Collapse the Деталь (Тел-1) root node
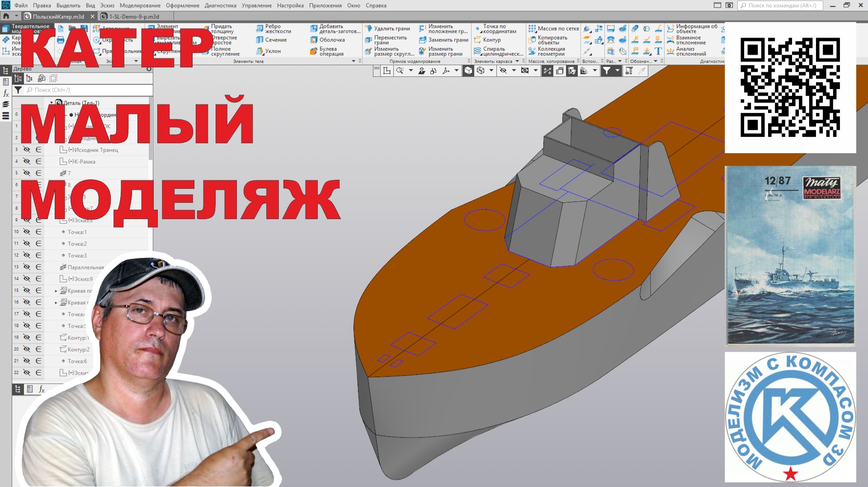 [51, 103]
